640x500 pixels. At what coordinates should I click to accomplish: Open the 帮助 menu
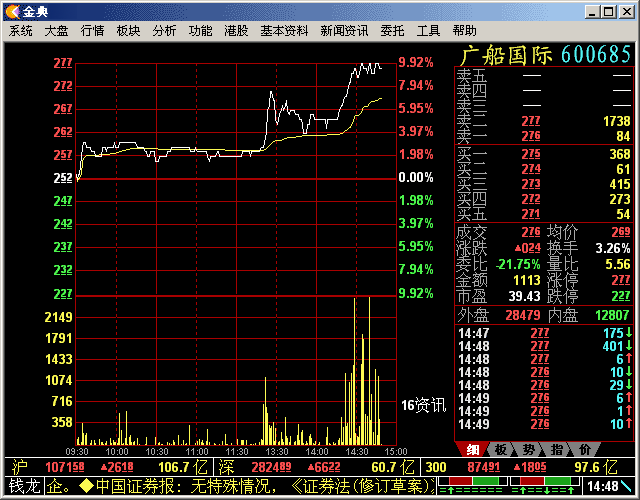point(464,31)
